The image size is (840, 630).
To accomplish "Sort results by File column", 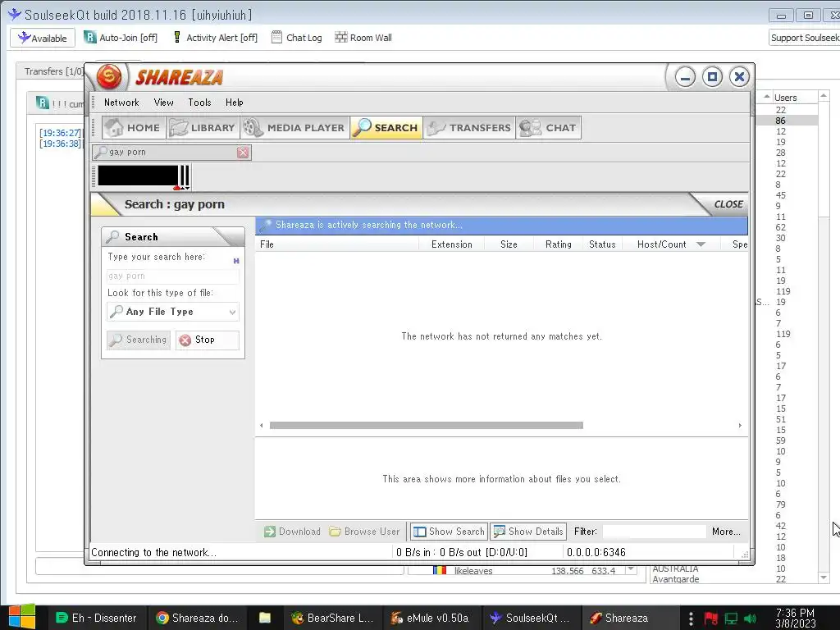I will (x=337, y=244).
